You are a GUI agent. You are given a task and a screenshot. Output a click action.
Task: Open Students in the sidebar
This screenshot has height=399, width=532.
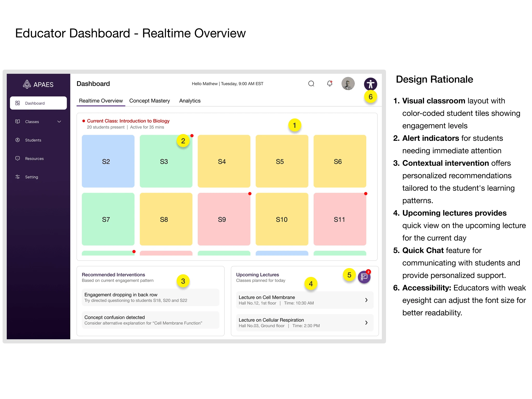pos(33,140)
